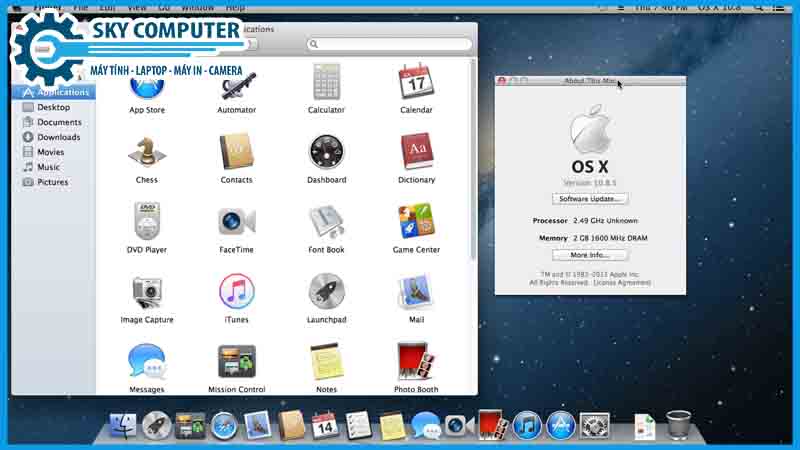Select the Contacts app icon
800x450 pixels.
[237, 153]
